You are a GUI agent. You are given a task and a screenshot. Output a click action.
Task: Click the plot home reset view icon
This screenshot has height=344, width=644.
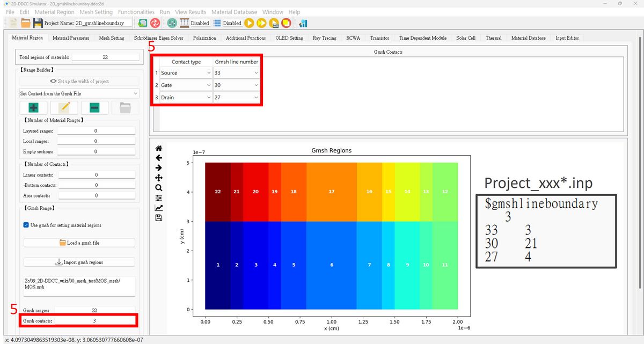pyautogui.click(x=158, y=148)
